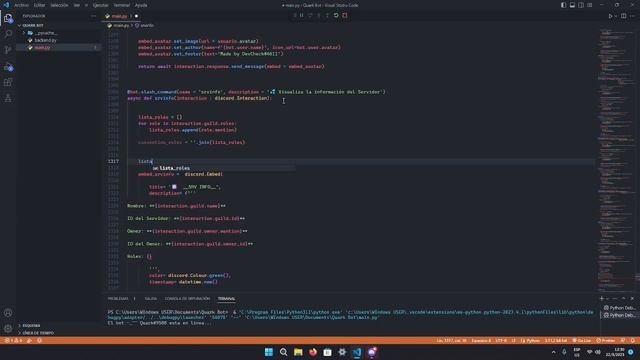
Task: Open Firefox from the taskbar
Action: tap(313, 352)
